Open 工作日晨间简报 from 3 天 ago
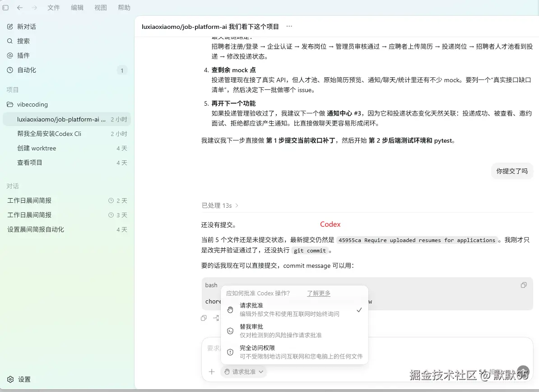The height and width of the screenshot is (392, 539). click(67, 215)
